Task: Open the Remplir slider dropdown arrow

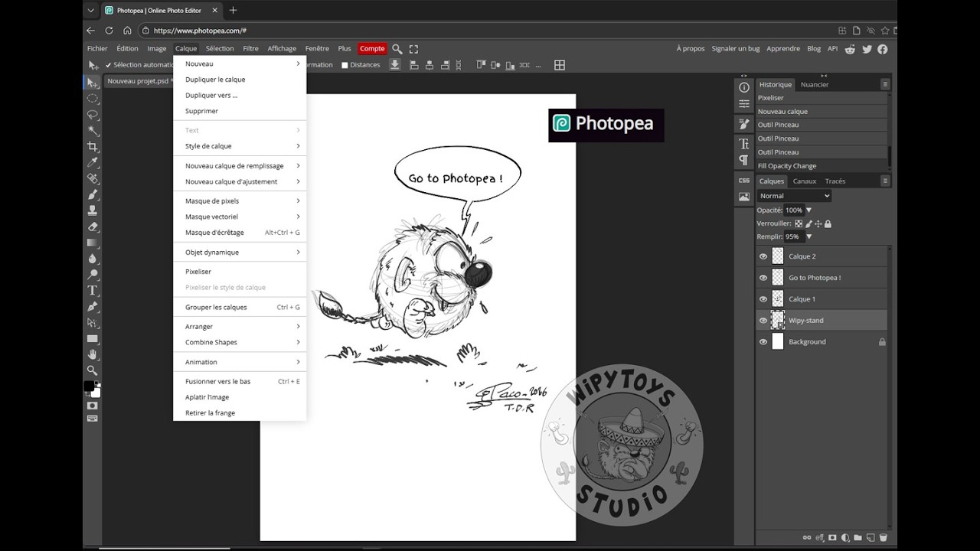Action: tap(808, 237)
